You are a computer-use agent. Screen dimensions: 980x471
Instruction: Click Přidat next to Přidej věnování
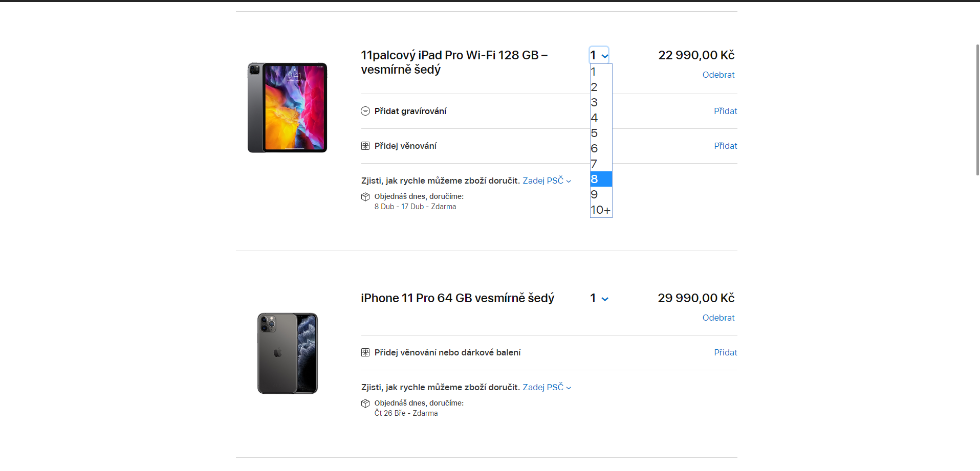coord(725,146)
